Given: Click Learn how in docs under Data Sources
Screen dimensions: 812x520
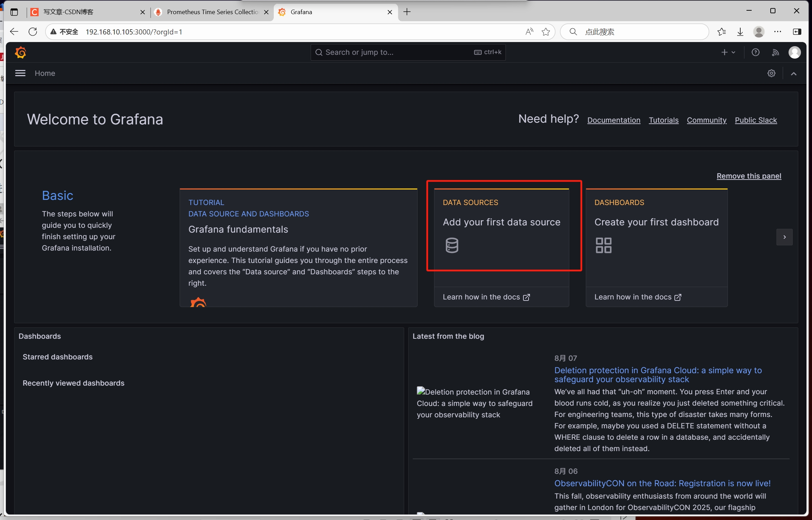Looking at the screenshot, I should tap(486, 297).
